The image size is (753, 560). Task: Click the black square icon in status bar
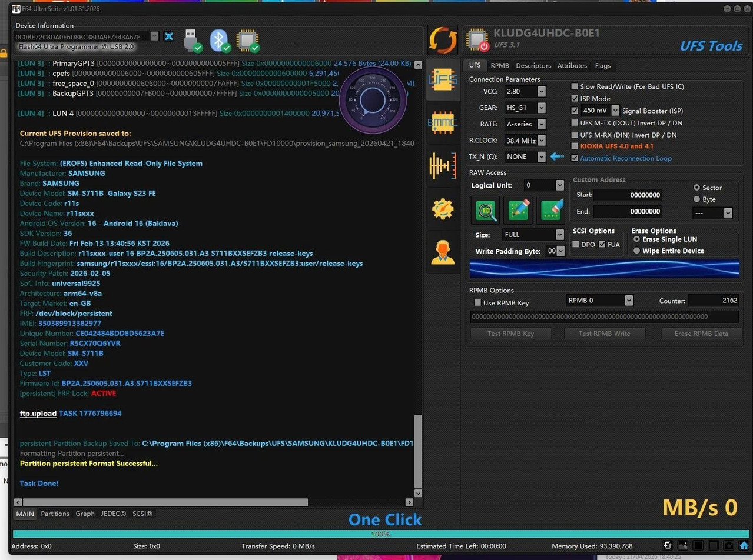point(698,545)
